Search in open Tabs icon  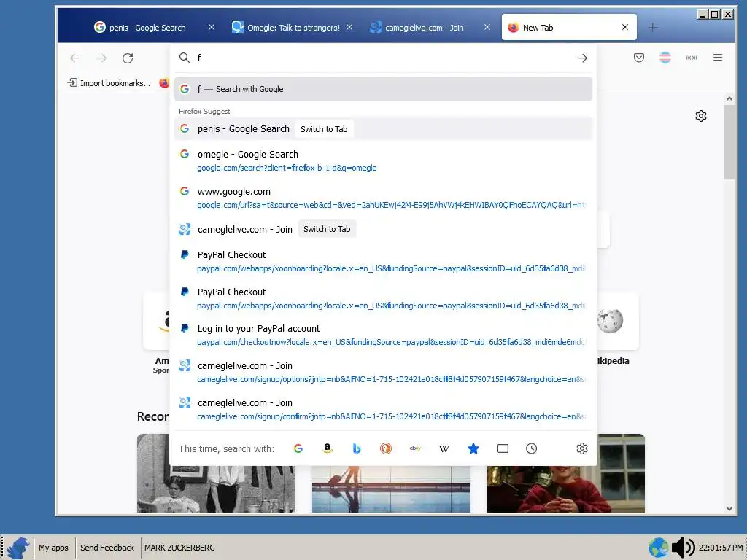tap(502, 448)
